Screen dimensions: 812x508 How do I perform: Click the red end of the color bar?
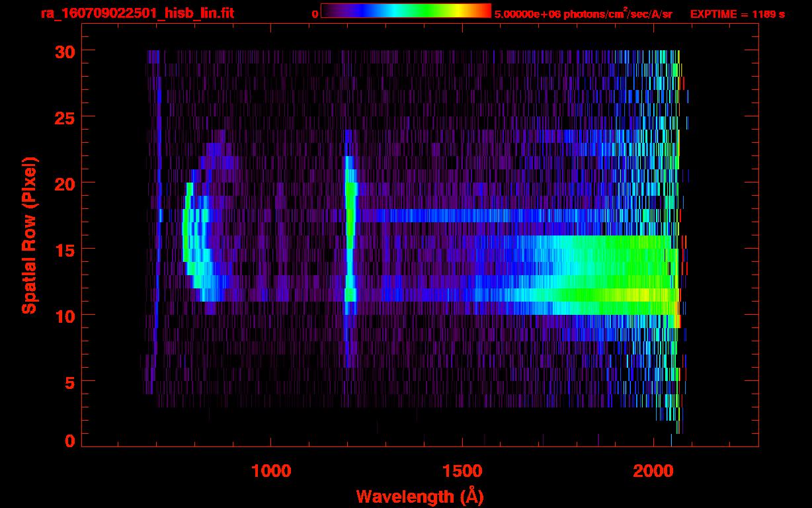tap(484, 11)
